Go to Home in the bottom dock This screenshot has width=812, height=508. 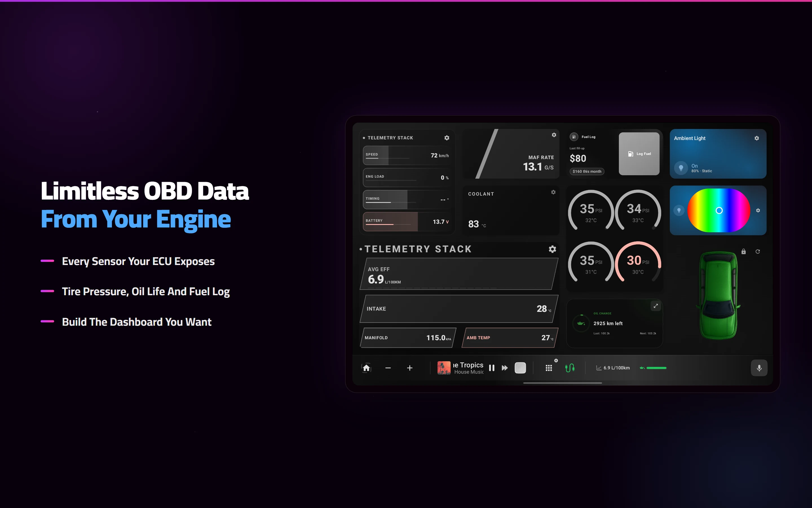point(367,368)
